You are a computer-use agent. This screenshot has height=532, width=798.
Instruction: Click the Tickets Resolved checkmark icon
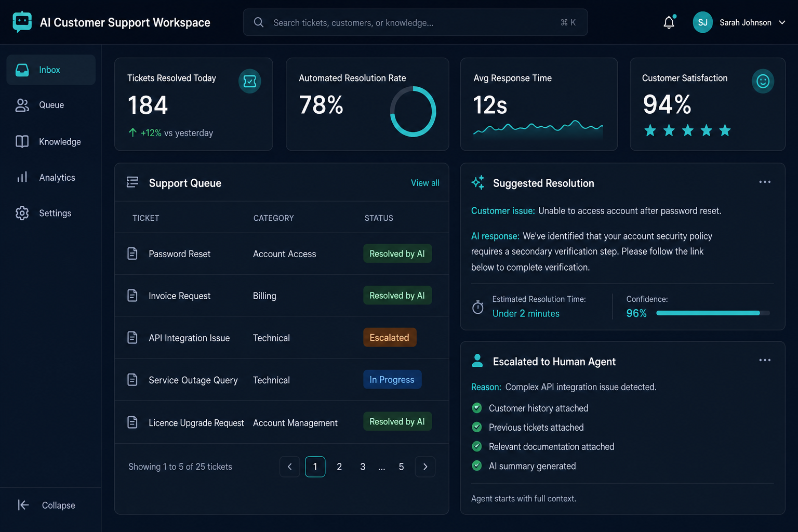[x=250, y=81]
